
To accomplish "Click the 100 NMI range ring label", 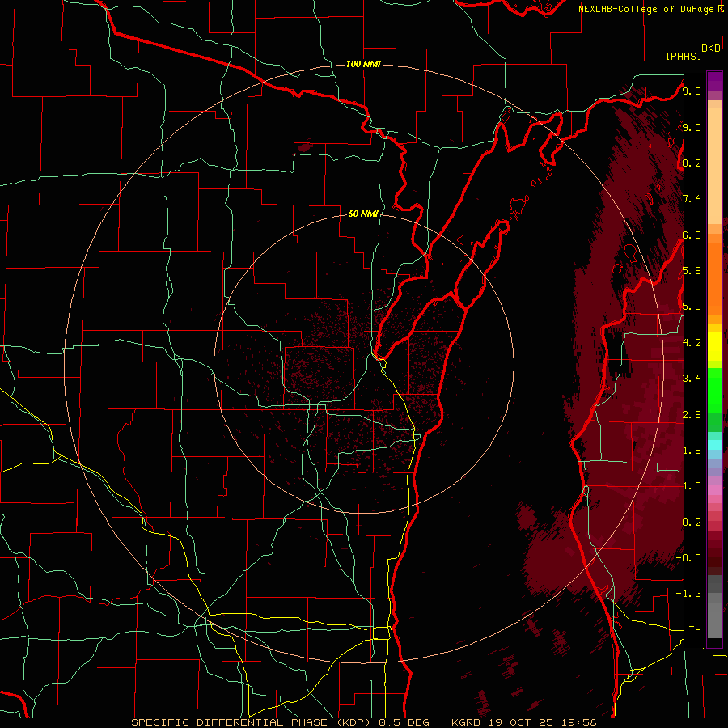I will coord(363,64).
